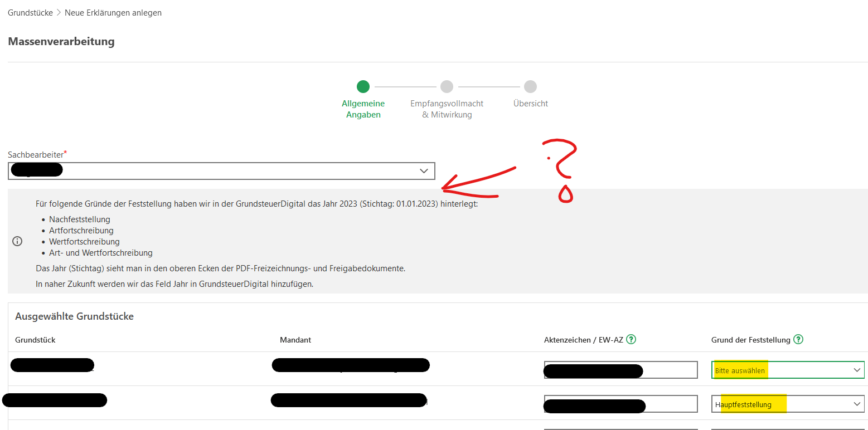868x430 pixels.
Task: Open the Sachbearbeiter dropdown
Action: tap(221, 171)
